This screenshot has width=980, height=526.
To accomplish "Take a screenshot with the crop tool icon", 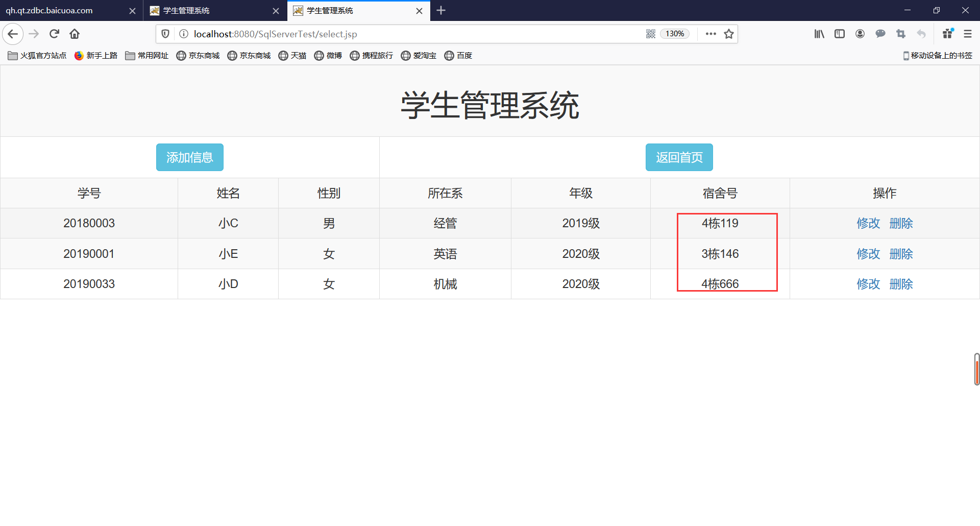I will tap(900, 34).
